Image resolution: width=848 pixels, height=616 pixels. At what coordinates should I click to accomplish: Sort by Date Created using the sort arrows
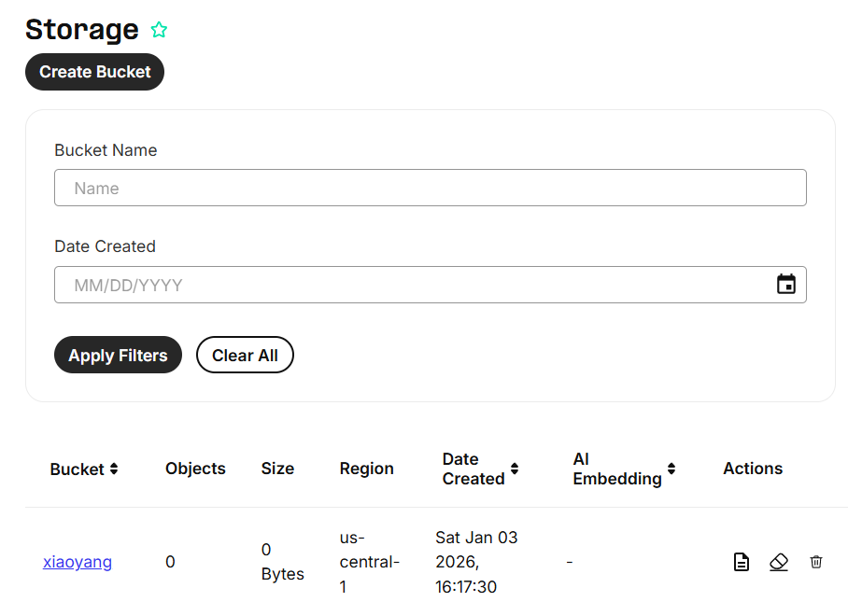click(x=515, y=469)
